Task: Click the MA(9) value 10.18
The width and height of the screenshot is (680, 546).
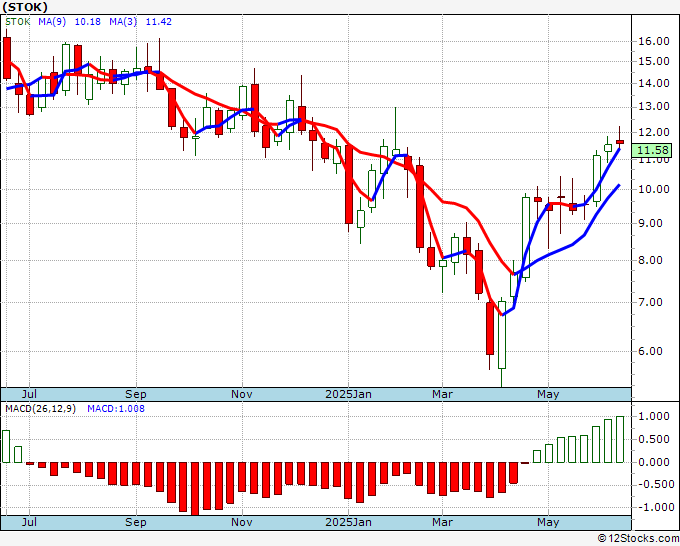Action: tap(88, 22)
